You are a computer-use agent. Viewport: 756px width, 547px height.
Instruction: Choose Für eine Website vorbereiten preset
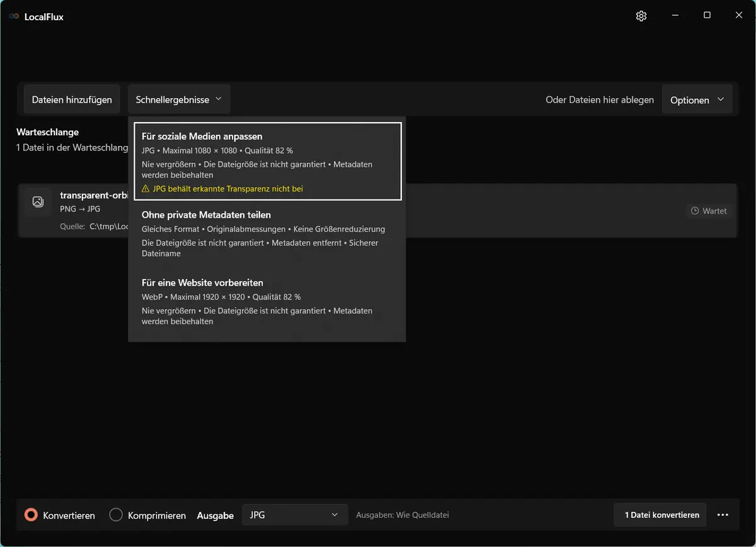tap(268, 302)
